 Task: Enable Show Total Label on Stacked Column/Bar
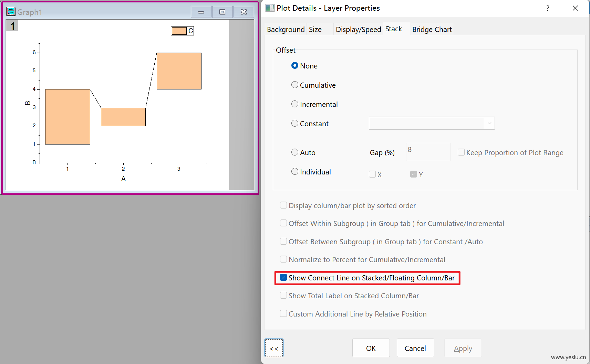[x=283, y=295]
